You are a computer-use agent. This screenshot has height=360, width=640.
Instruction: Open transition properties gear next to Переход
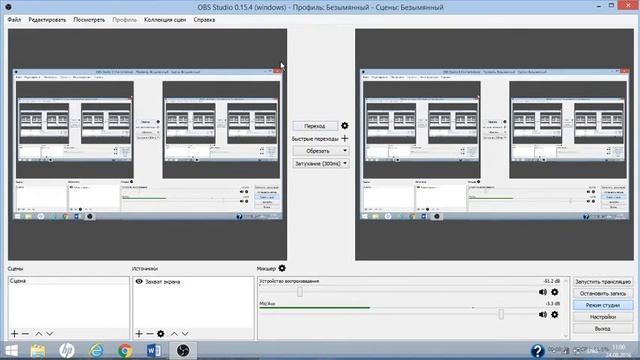point(344,126)
